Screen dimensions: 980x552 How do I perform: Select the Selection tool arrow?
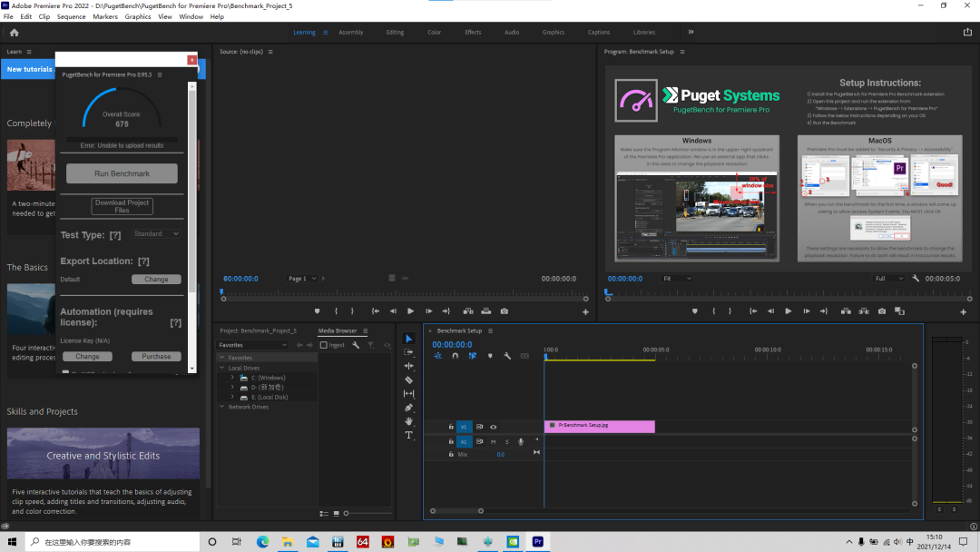(408, 339)
